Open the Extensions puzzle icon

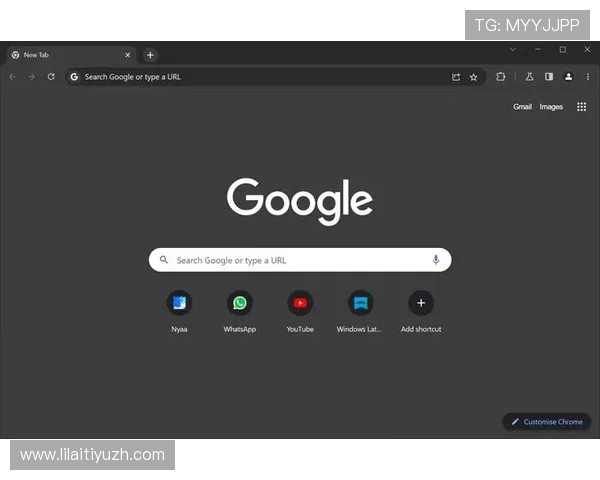pos(501,77)
